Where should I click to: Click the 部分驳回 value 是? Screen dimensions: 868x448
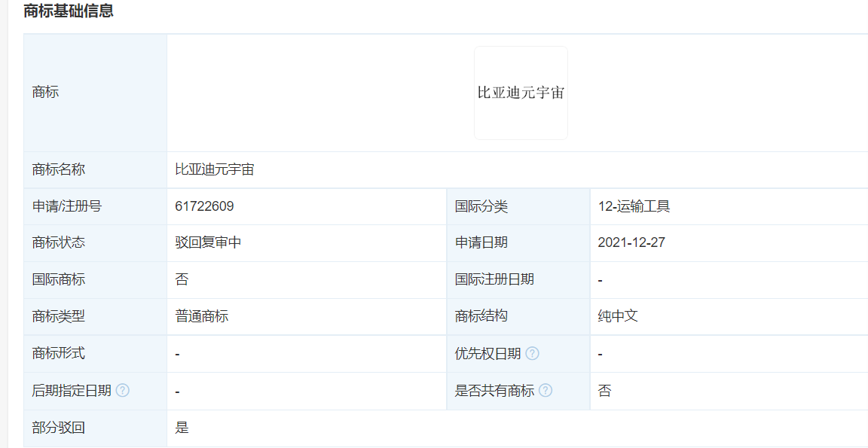click(x=182, y=428)
